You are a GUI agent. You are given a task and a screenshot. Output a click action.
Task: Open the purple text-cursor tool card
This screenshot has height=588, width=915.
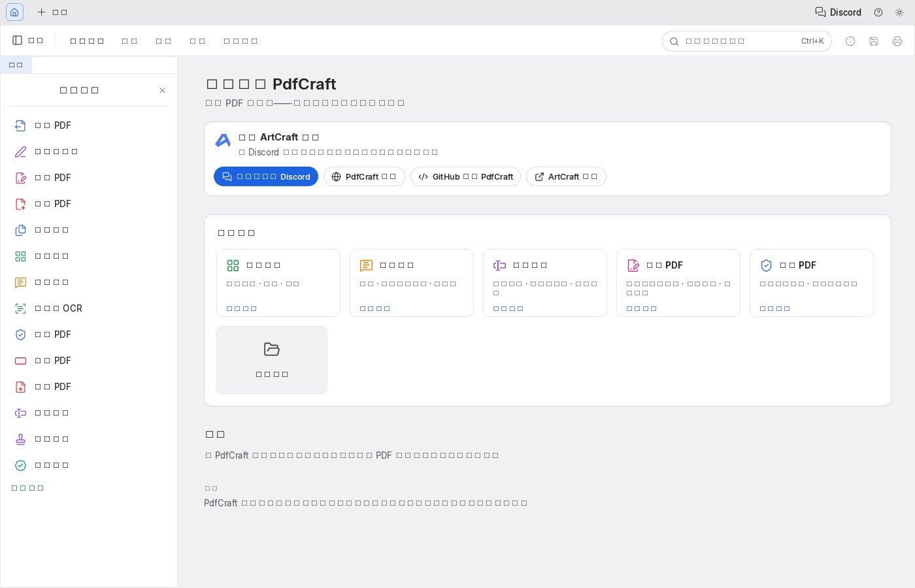[x=545, y=283]
